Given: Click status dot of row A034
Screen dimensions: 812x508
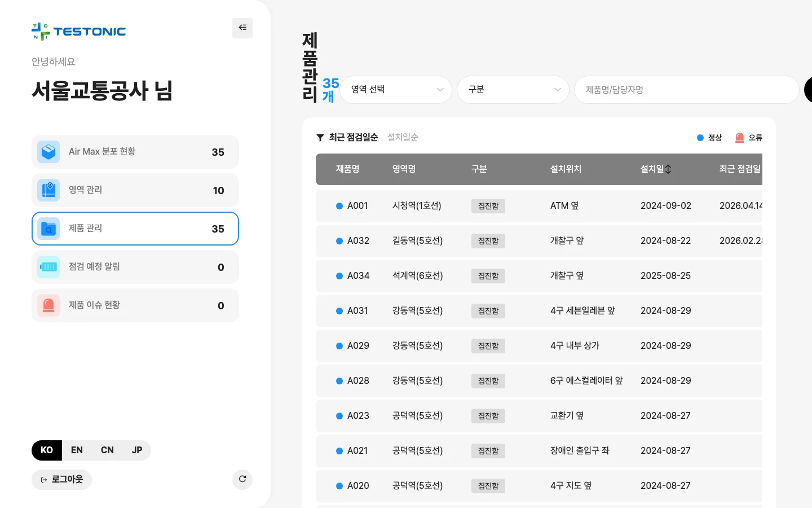Looking at the screenshot, I should 339,276.
